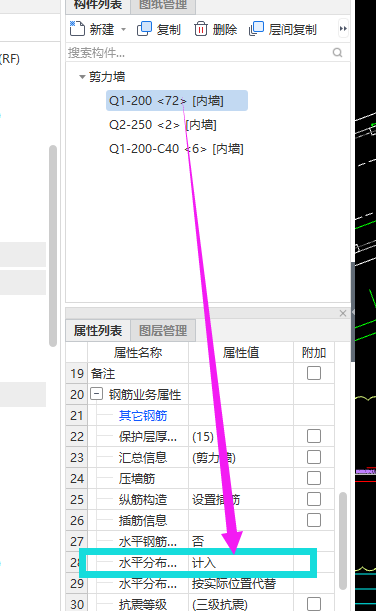Select row number 19
The image size is (376, 611).
77,373
